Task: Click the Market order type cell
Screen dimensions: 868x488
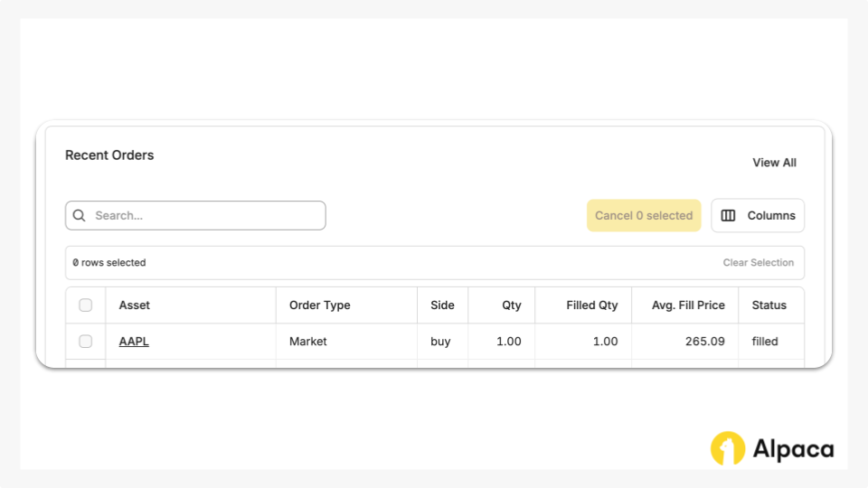Action: point(308,342)
